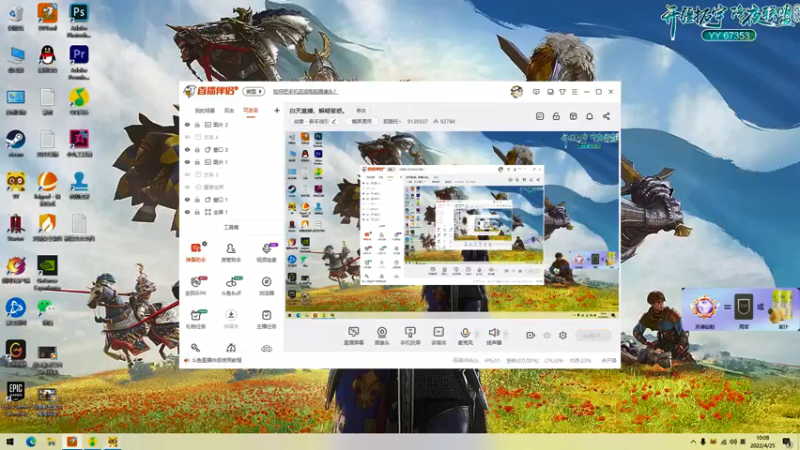Open 斗鱼直播伴侣使用教程 tutorial link

click(x=216, y=360)
